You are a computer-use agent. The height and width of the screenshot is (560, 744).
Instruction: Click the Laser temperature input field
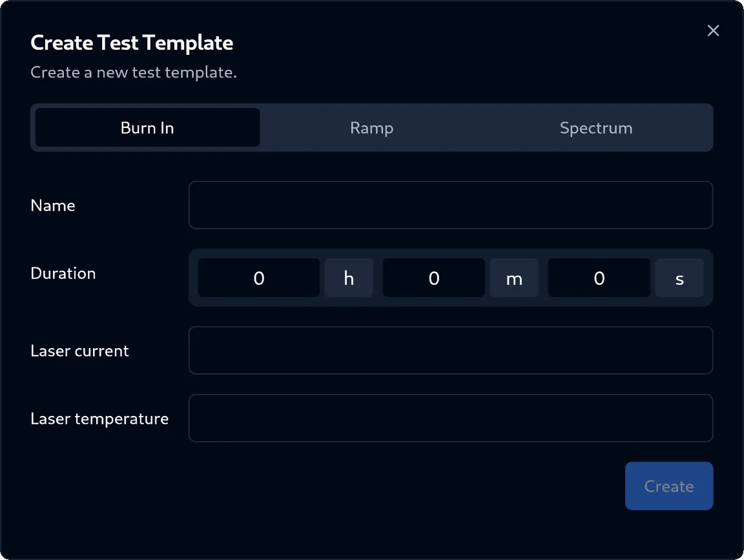coord(450,418)
